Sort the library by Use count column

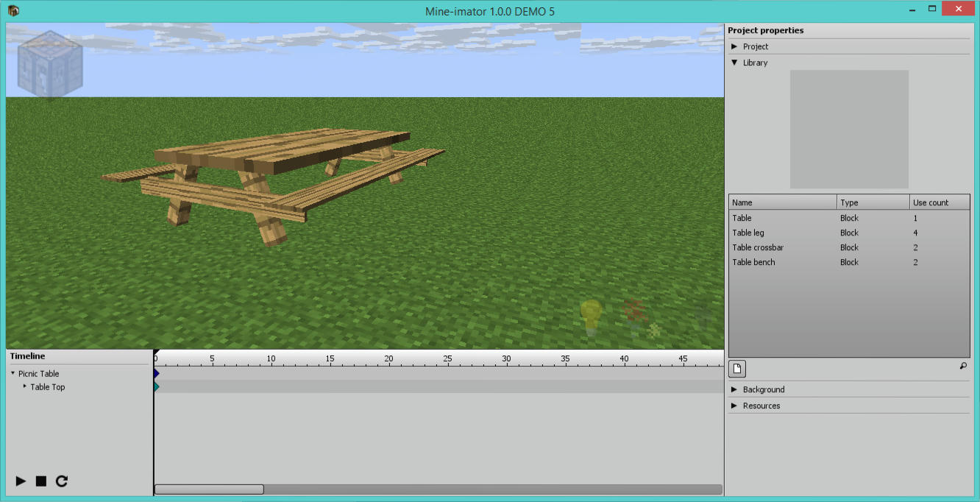[940, 202]
